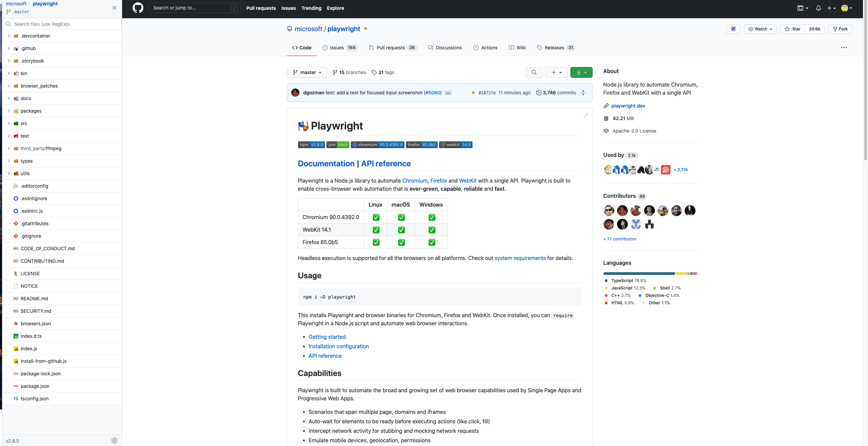Click the Getting started link
Image resolution: width=868 pixels, height=446 pixels.
click(x=327, y=337)
